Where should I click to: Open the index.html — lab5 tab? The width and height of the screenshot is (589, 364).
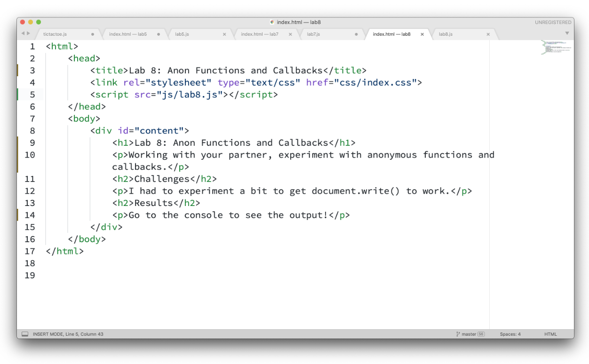(x=127, y=34)
